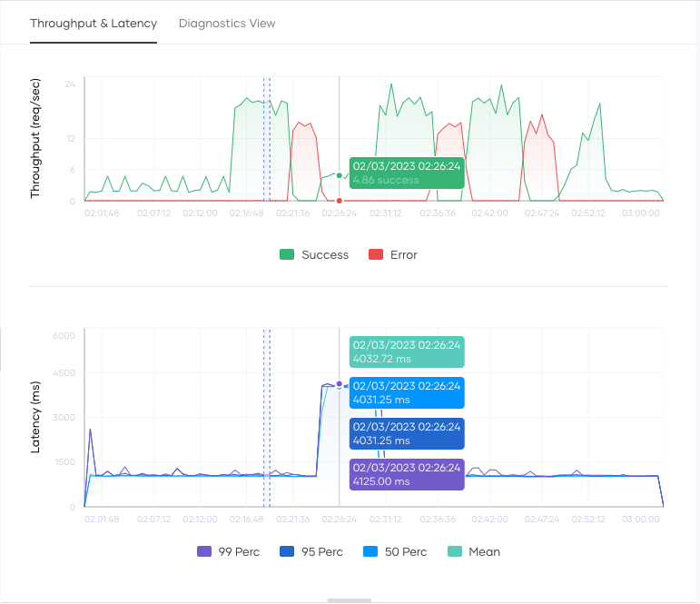Viewport: 700px width, 604px height.
Task: Click the dark blue 4031.25 ms tooltip
Action: click(x=407, y=433)
